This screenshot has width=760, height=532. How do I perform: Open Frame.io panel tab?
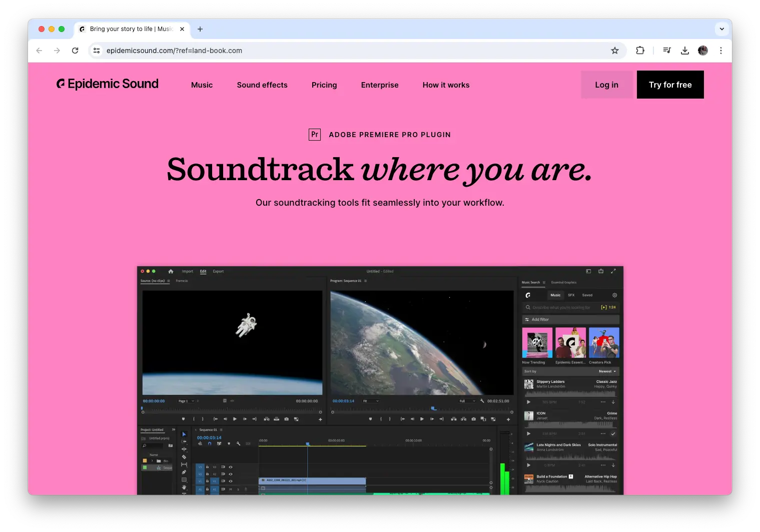click(182, 281)
